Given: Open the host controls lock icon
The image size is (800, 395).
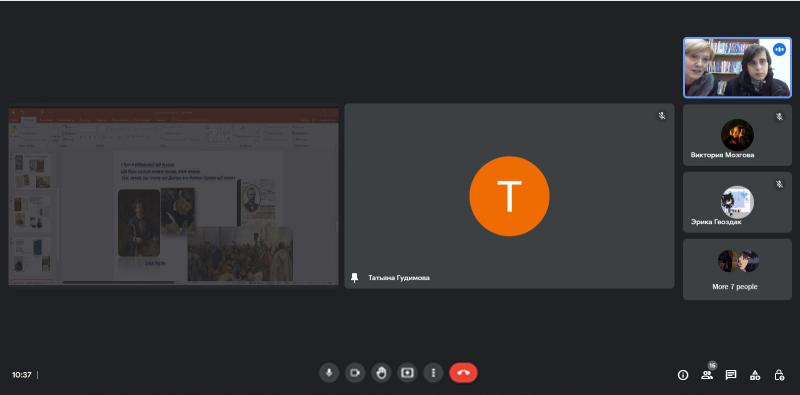Looking at the screenshot, I should (x=779, y=375).
